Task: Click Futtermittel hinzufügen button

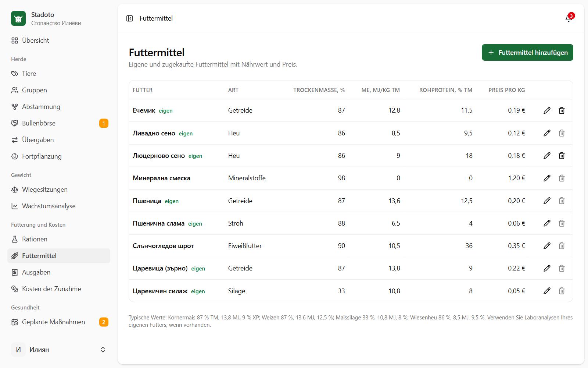Action: [x=527, y=53]
